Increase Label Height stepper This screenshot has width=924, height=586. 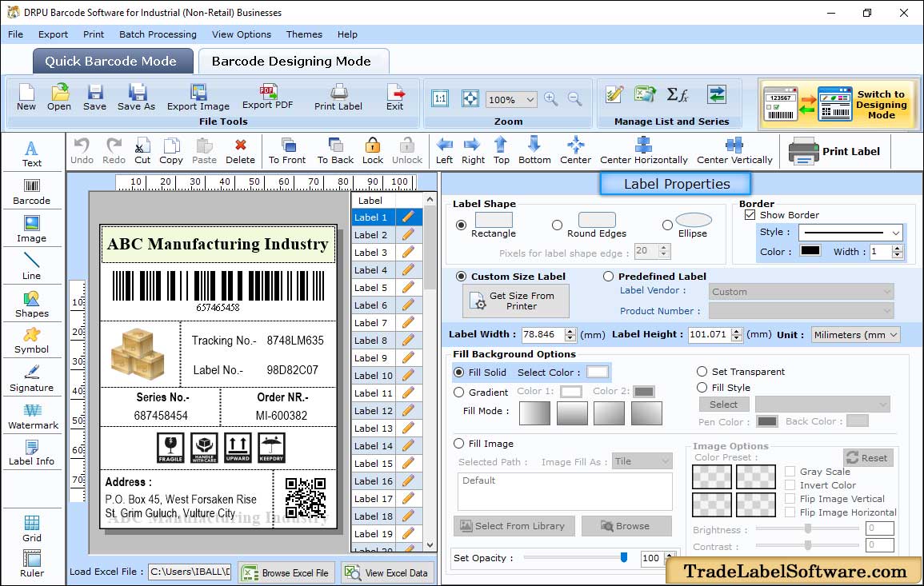point(737,331)
